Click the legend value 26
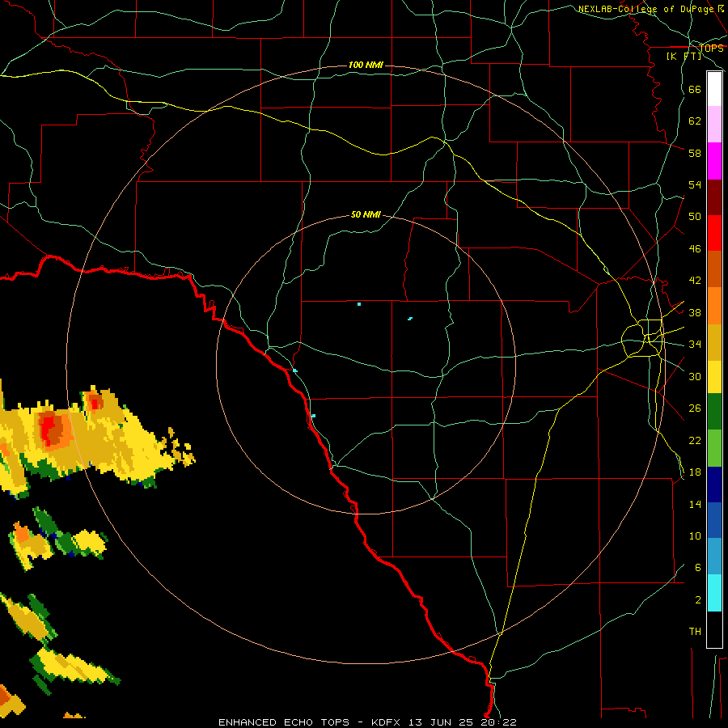The width and height of the screenshot is (728, 728). [695, 408]
